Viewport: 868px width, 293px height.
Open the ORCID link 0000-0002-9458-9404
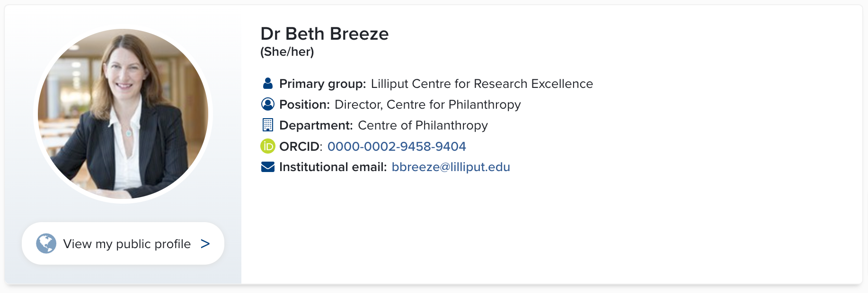[x=397, y=146]
